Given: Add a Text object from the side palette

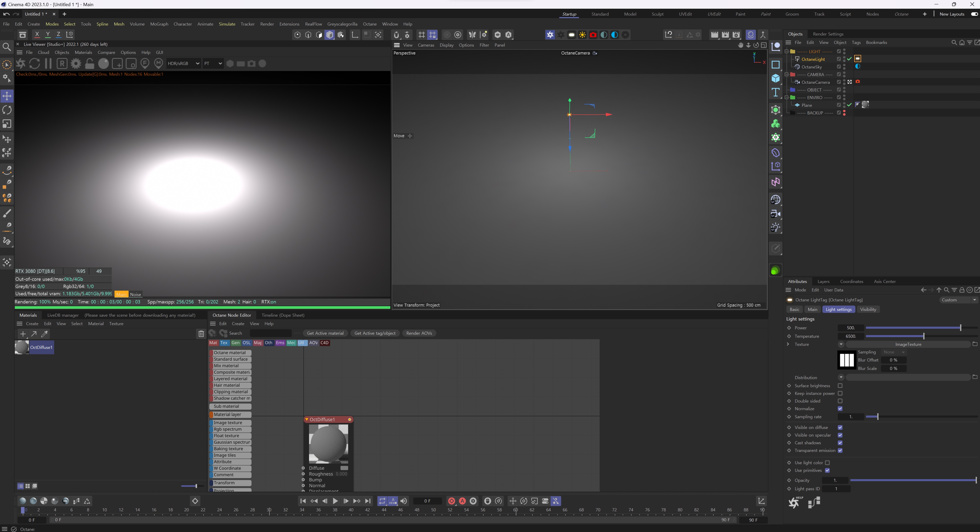Looking at the screenshot, I should pos(775,92).
